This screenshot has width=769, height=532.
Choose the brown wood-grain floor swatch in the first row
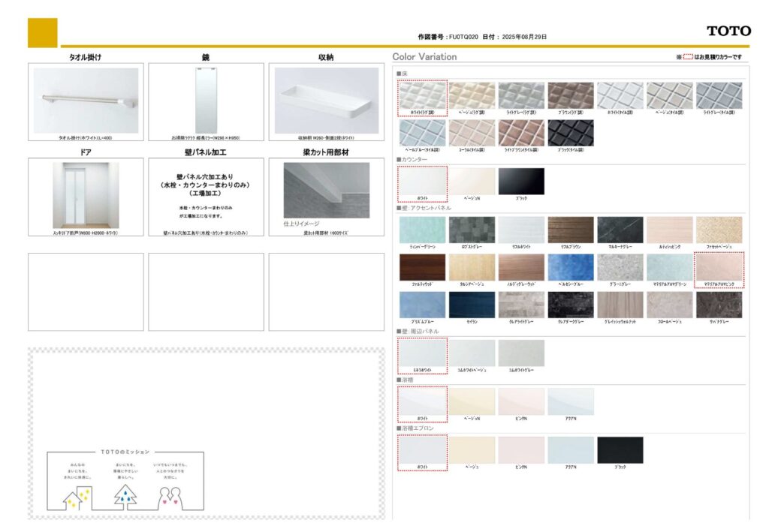point(571,96)
